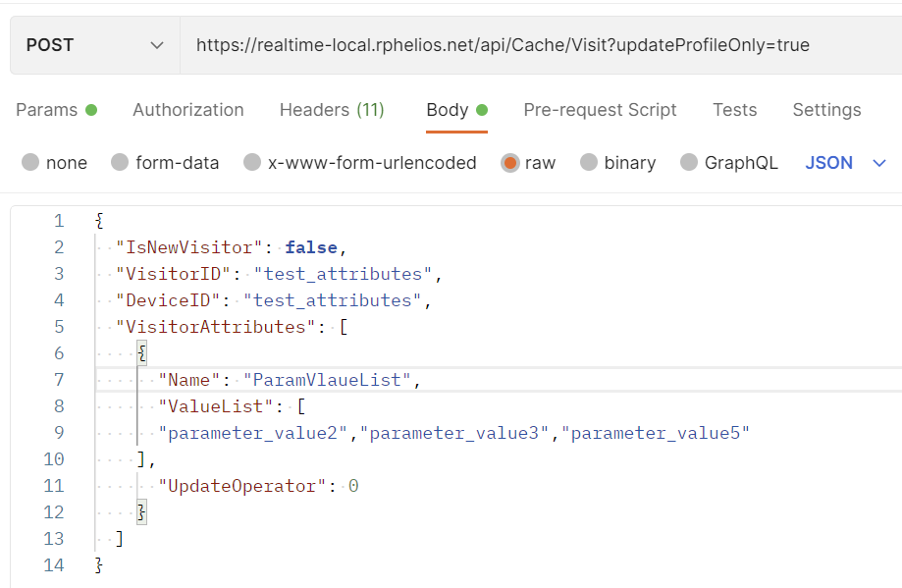
Task: Select the none body type radio
Action: coord(31,163)
